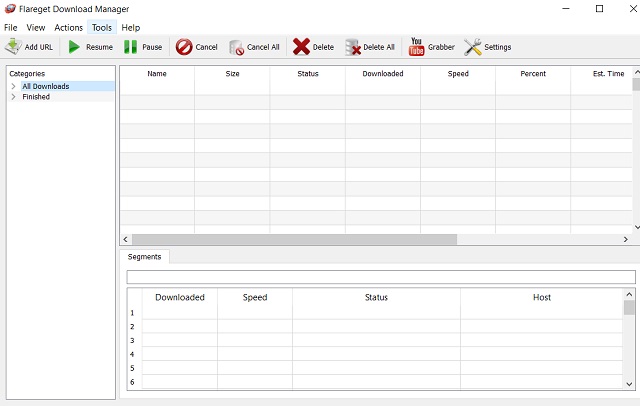The width and height of the screenshot is (640, 406).
Task: Click the segments Downloaded column header
Action: 180,297
